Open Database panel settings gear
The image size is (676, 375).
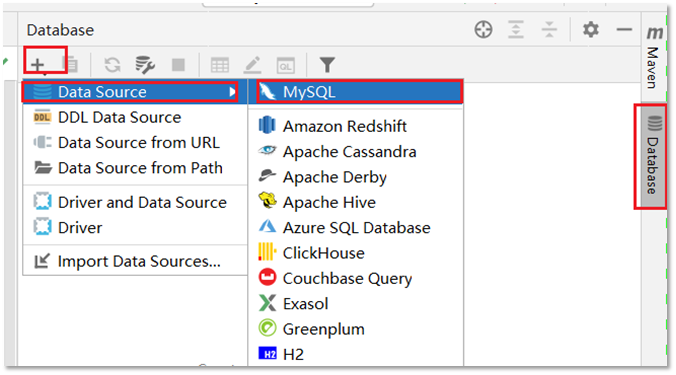pyautogui.click(x=591, y=30)
